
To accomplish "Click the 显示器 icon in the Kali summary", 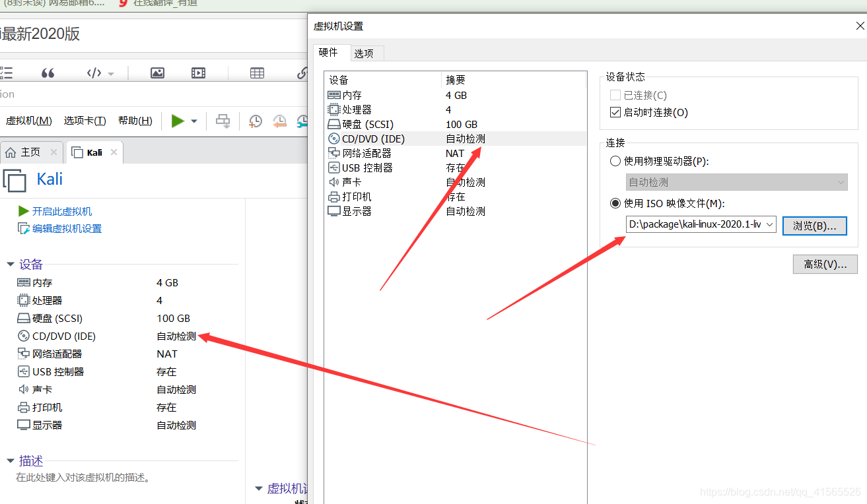I will click(24, 425).
